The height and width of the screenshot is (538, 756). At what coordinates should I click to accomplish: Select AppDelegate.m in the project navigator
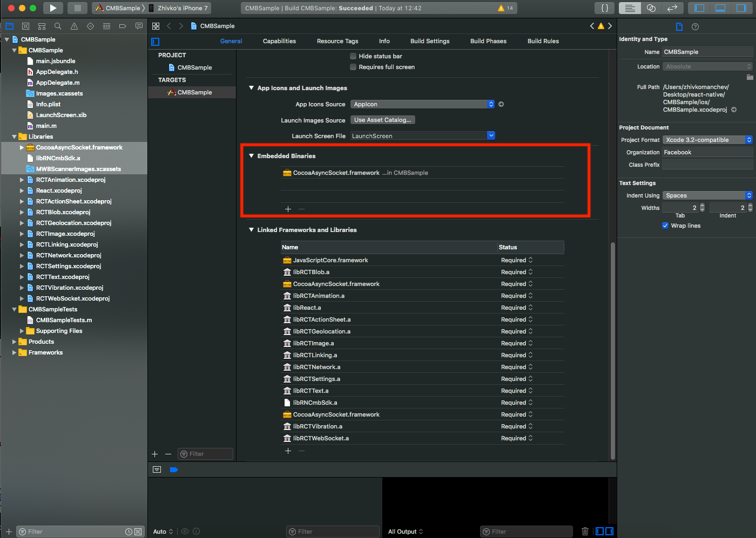(57, 83)
